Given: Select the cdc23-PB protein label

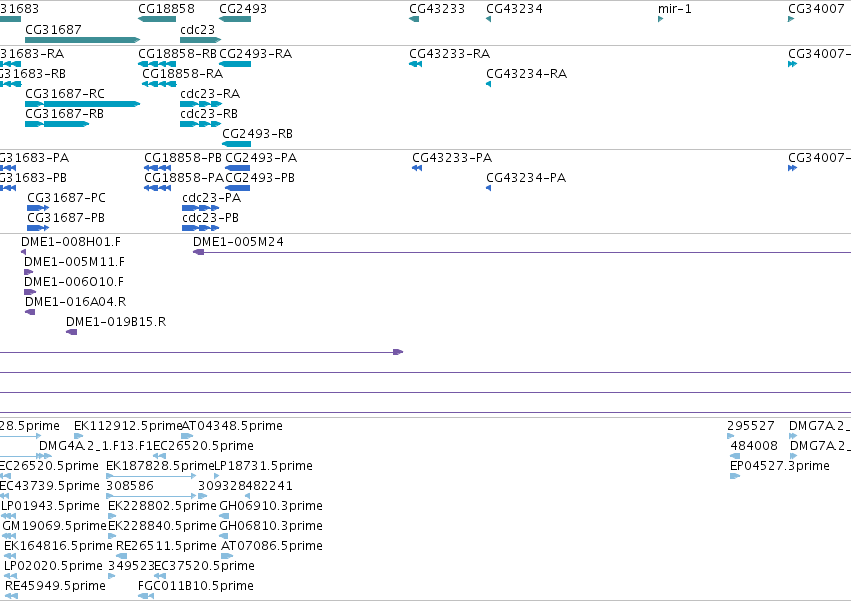Looking at the screenshot, I should pos(211,218).
